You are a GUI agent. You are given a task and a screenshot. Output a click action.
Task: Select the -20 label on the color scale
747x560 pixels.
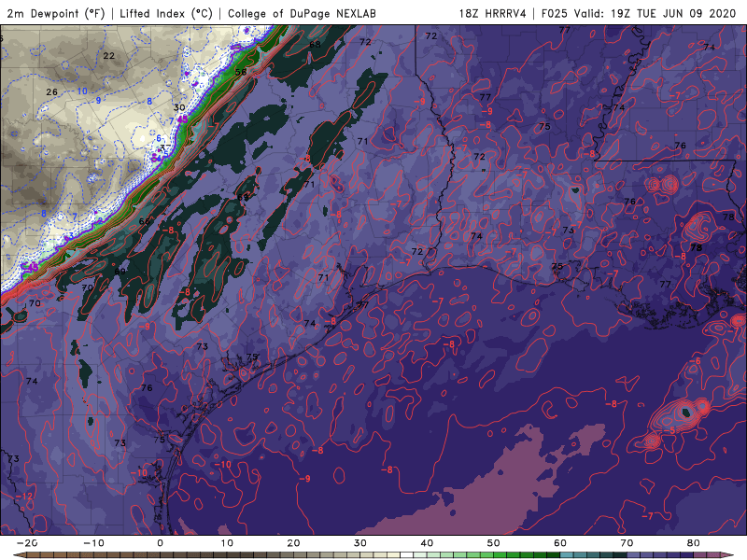pos(26,543)
